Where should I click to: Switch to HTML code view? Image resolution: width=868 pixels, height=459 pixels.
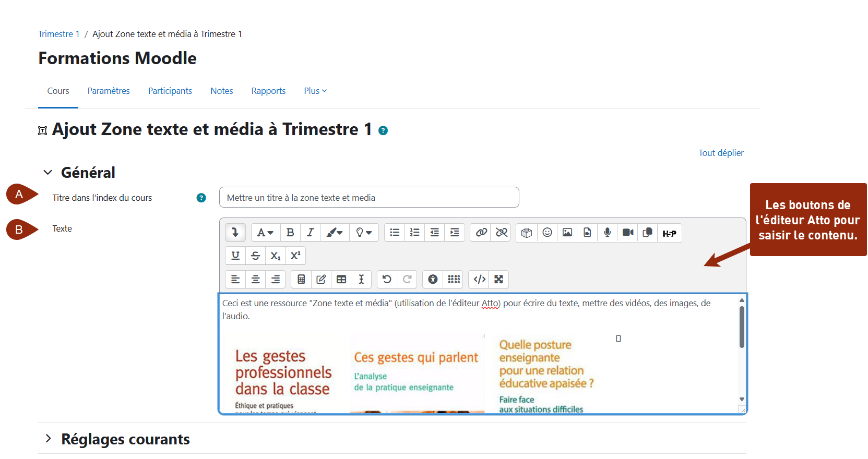pyautogui.click(x=479, y=279)
